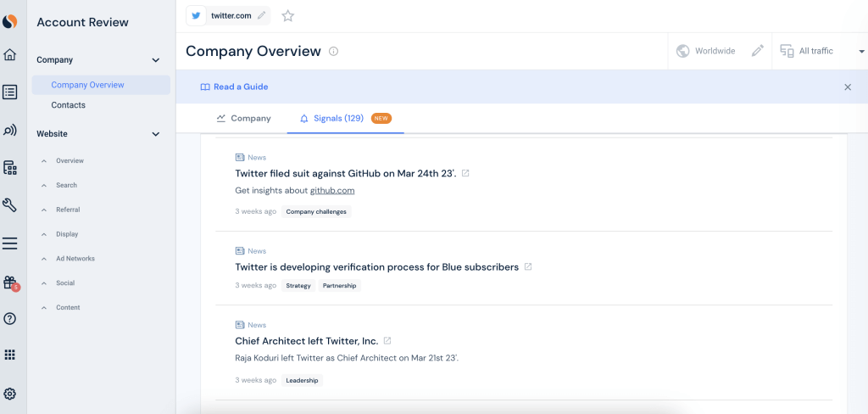Open the Similarweb logo home
The height and width of the screenshot is (414, 868).
(x=9, y=21)
